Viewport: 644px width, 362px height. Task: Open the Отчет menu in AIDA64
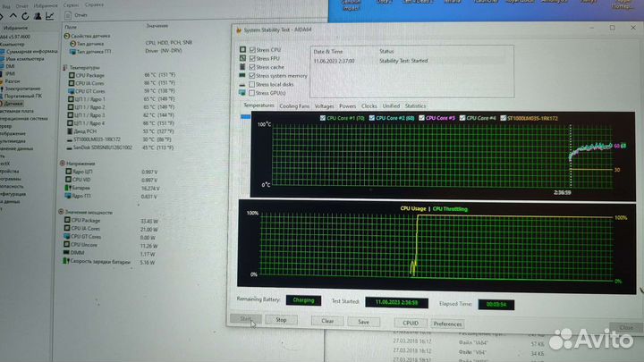point(21,6)
